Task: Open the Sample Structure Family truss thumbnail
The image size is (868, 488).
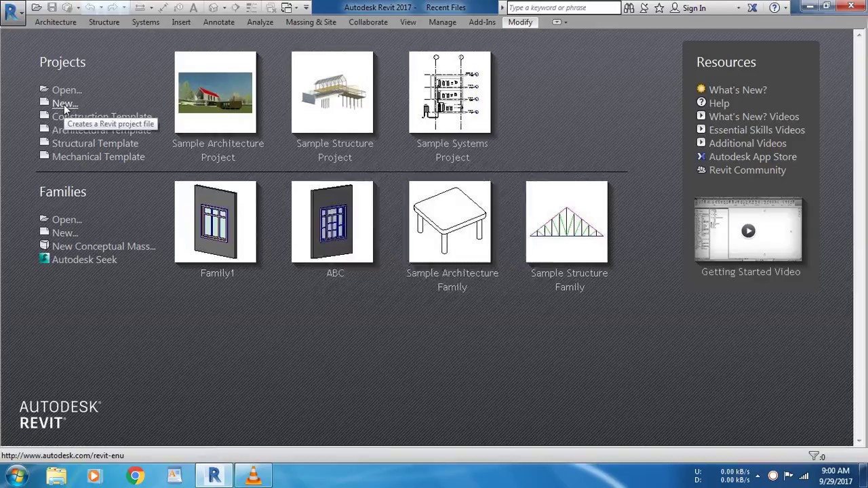Action: pyautogui.click(x=567, y=222)
